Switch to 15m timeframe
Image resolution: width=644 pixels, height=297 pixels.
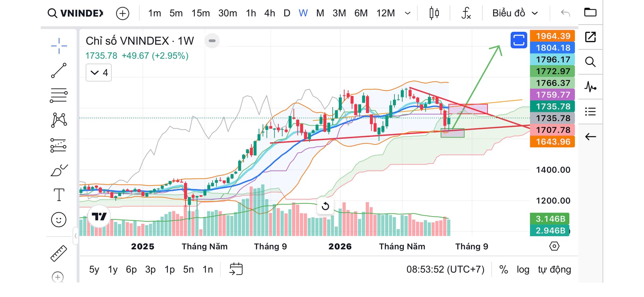point(201,13)
